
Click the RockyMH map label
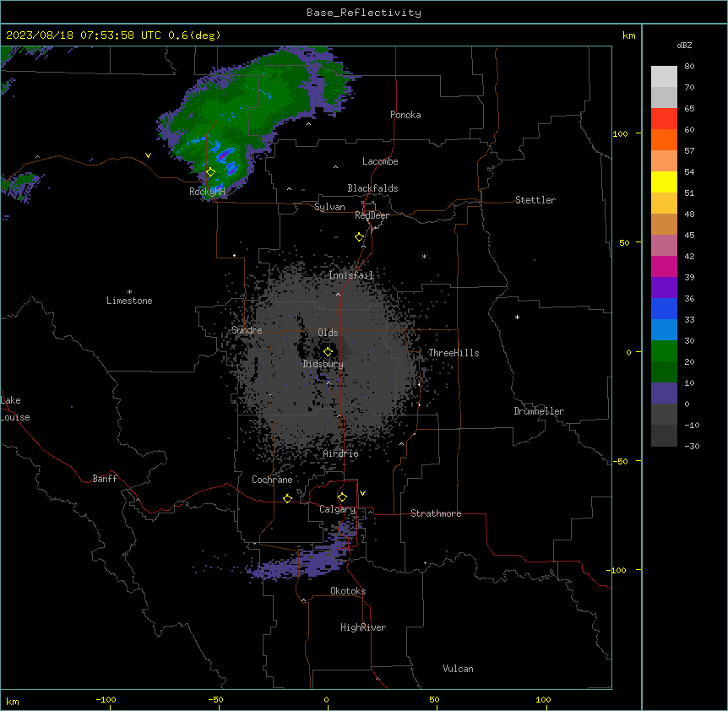pyautogui.click(x=207, y=191)
